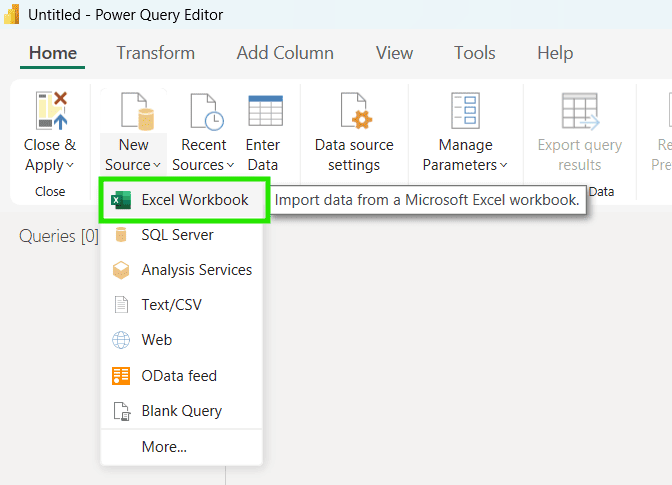
Task: Select Excel Workbook from the menu
Action: [183, 200]
